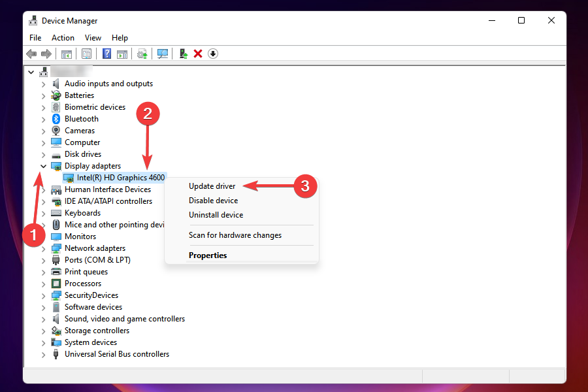This screenshot has width=588, height=392.
Task: Expand the Ports (COM & LPT) arrow
Action: pyautogui.click(x=44, y=260)
